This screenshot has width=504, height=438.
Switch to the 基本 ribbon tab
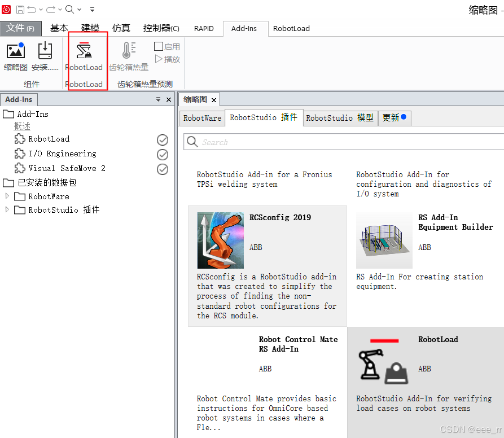59,28
